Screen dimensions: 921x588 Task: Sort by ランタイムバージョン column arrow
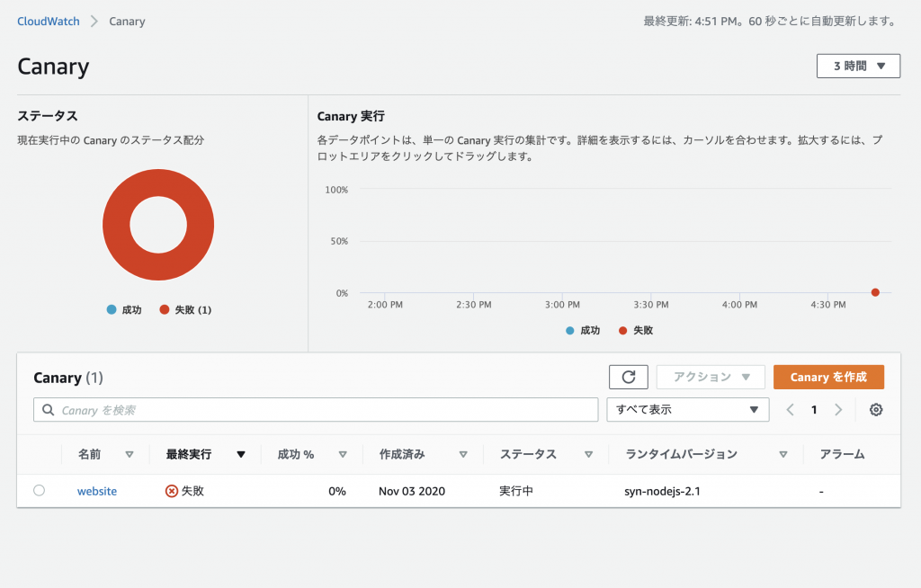(x=783, y=455)
